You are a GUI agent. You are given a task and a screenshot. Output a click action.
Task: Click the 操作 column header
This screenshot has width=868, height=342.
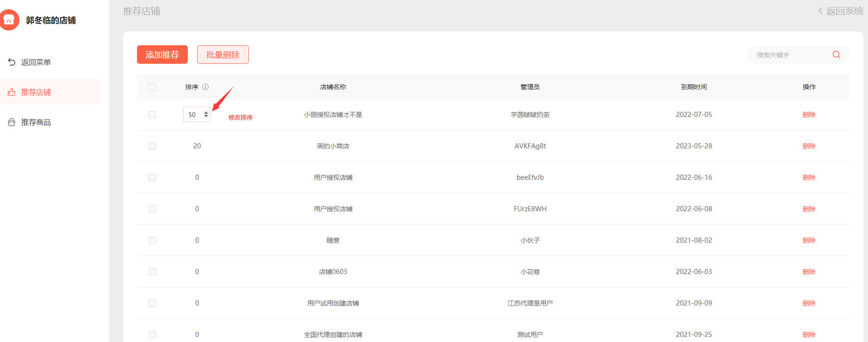pyautogui.click(x=809, y=87)
